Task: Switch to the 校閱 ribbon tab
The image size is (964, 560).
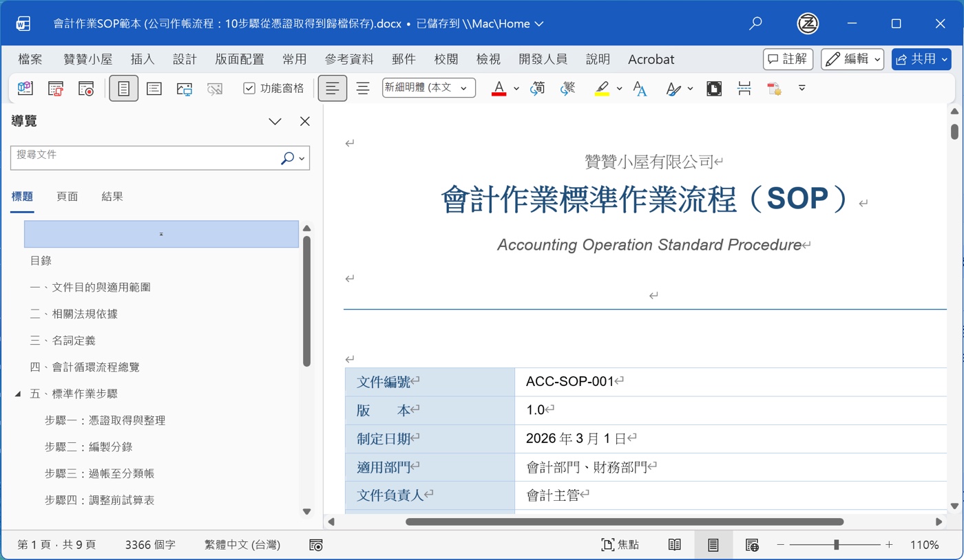Action: 446,59
